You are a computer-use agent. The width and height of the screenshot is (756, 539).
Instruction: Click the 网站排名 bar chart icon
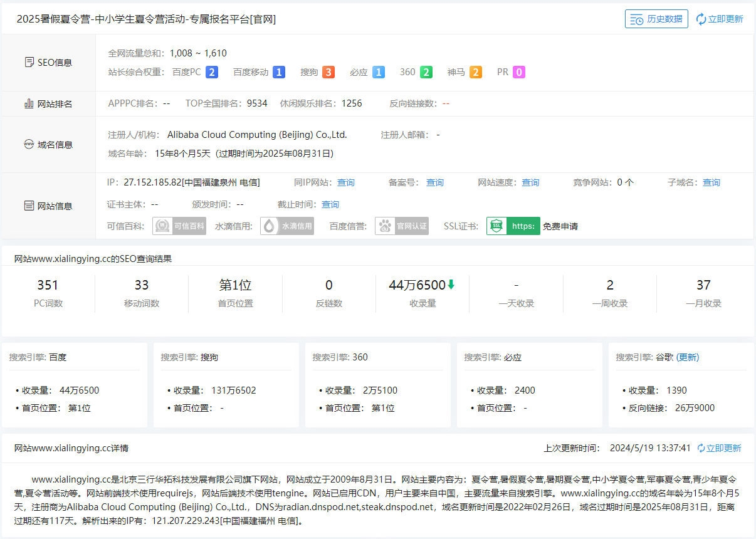click(29, 103)
